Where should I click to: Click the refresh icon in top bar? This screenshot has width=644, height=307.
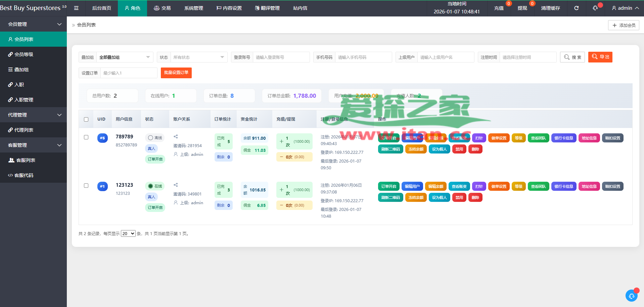pyautogui.click(x=576, y=8)
